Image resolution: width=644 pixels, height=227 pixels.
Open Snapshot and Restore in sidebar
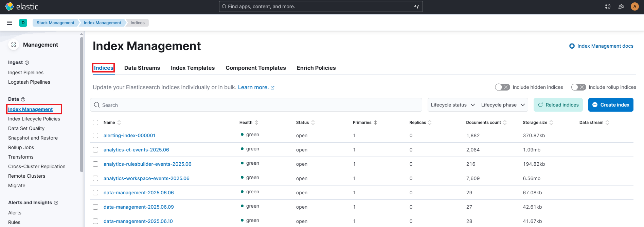[x=33, y=138]
